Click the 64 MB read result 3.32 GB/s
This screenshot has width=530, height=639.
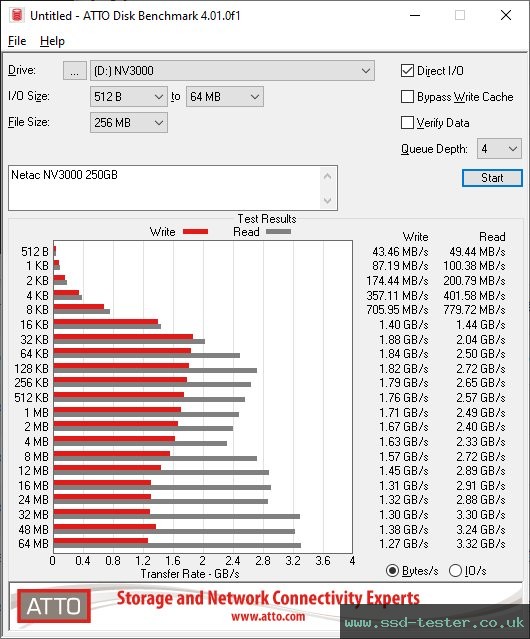(x=481, y=544)
